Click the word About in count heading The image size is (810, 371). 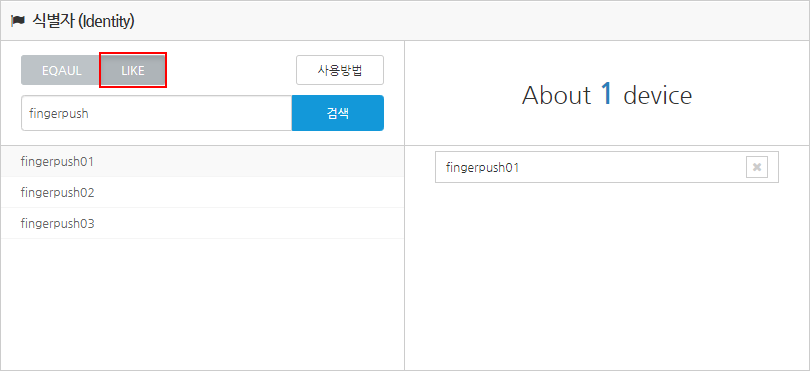pyautogui.click(x=556, y=96)
